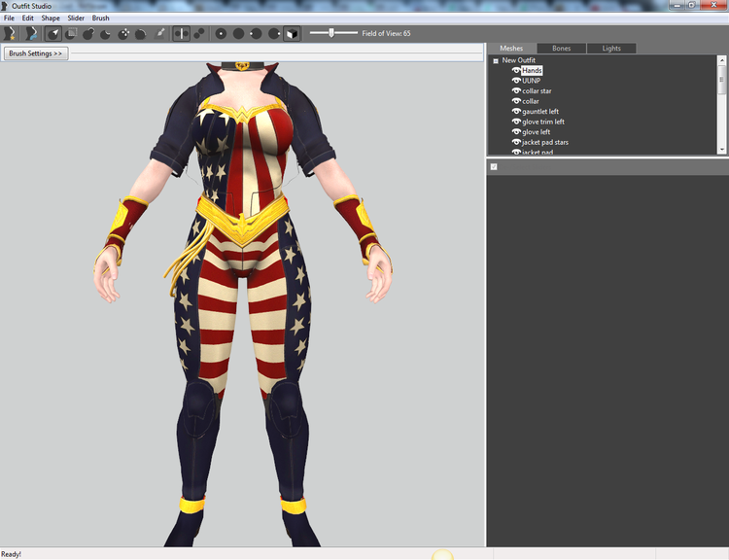Screen dimensions: 729x560
Task: Hide the jacket pad stars mesh
Action: tap(516, 142)
